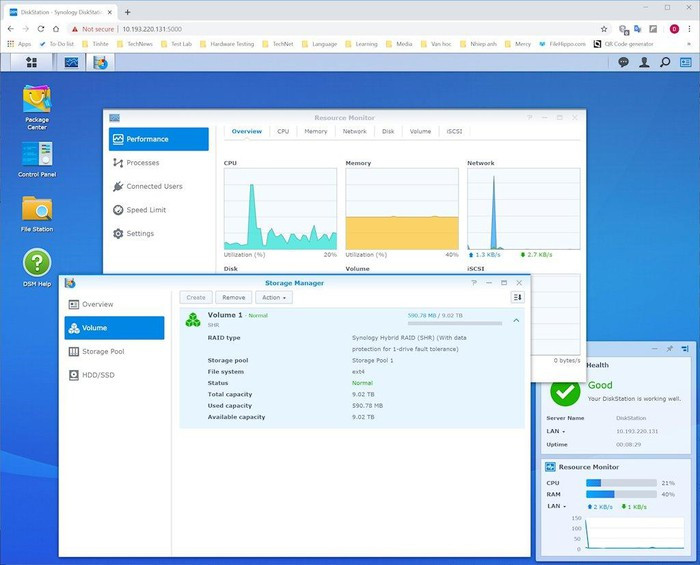Collapse the Volume 1 details chevron
The image size is (700, 565).
[516, 320]
